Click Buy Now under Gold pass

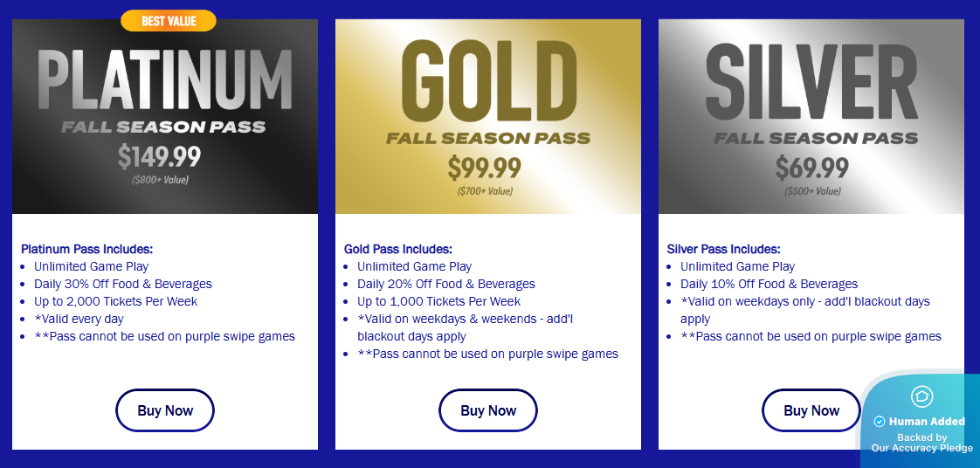coord(488,410)
